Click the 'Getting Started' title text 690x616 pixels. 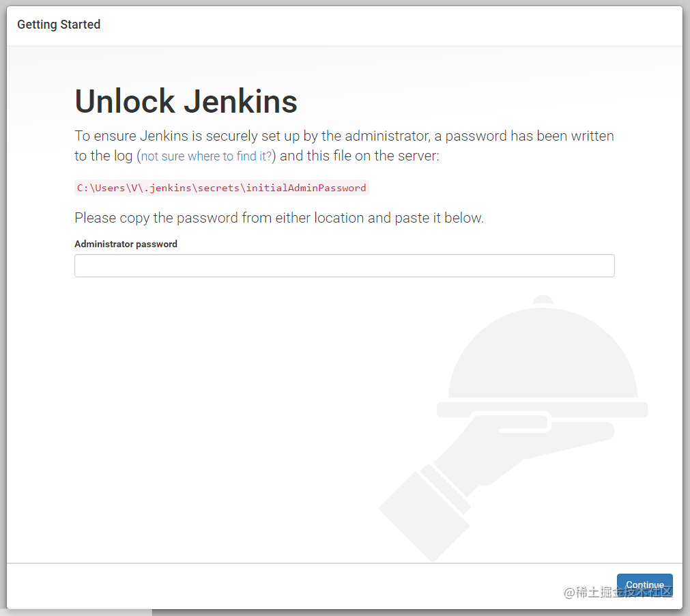59,25
